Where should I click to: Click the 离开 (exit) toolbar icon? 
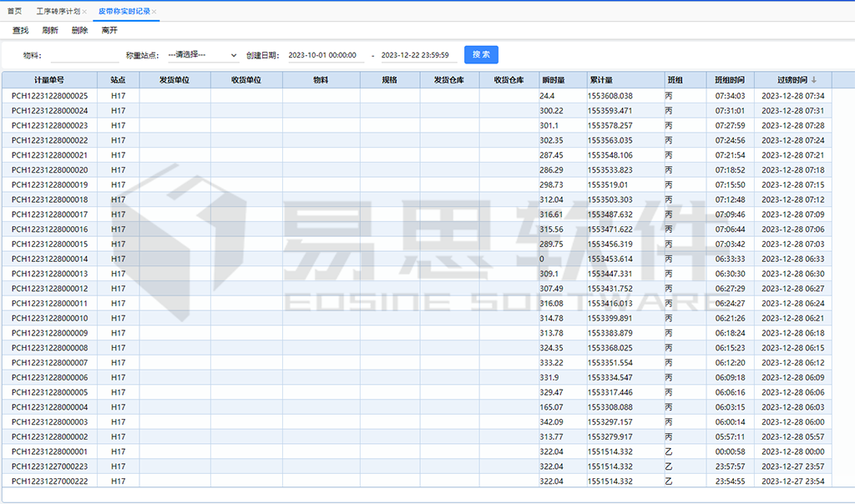click(109, 30)
